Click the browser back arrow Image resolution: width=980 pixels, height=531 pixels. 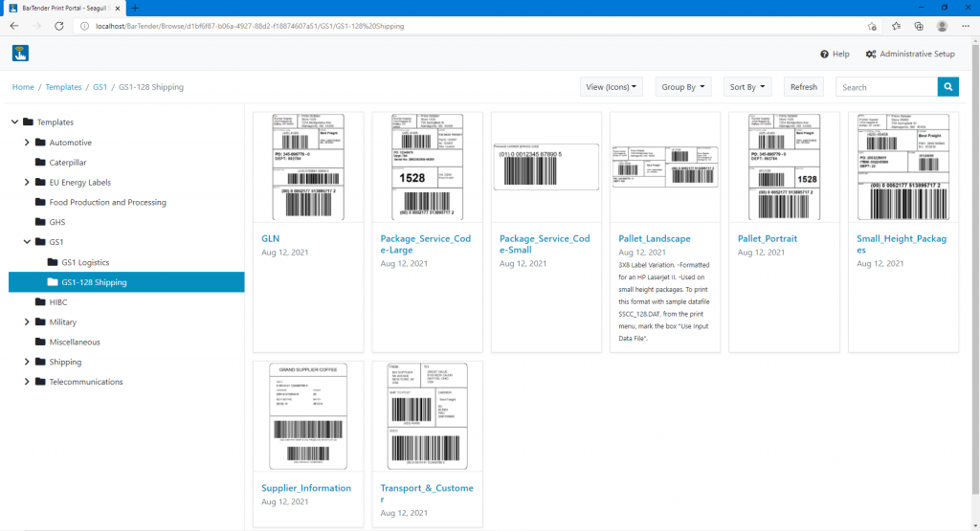click(x=14, y=26)
